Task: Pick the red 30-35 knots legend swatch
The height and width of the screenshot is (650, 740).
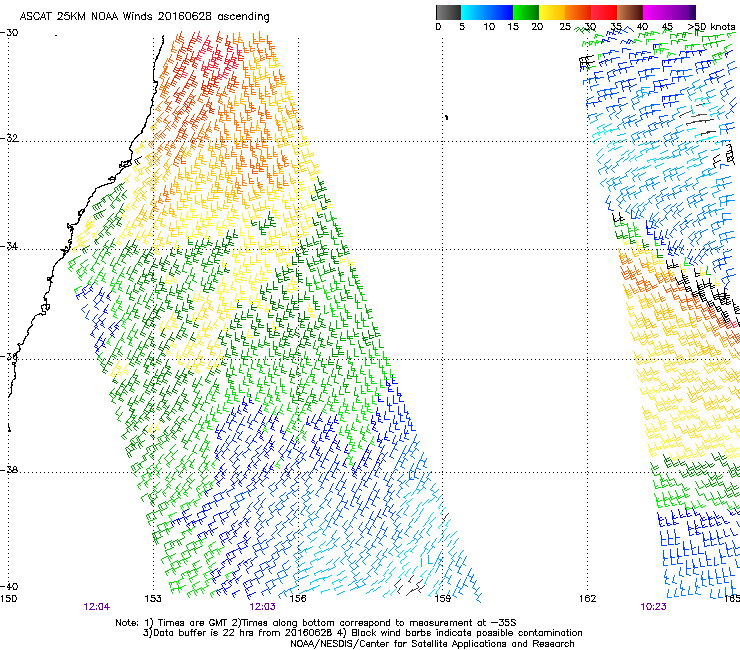Action: (x=604, y=12)
